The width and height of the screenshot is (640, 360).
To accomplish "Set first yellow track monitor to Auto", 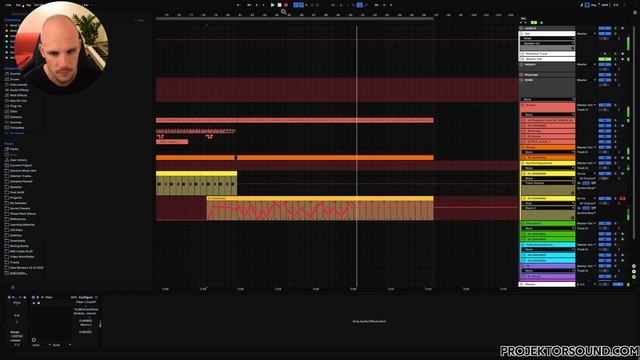I will pyautogui.click(x=586, y=183).
